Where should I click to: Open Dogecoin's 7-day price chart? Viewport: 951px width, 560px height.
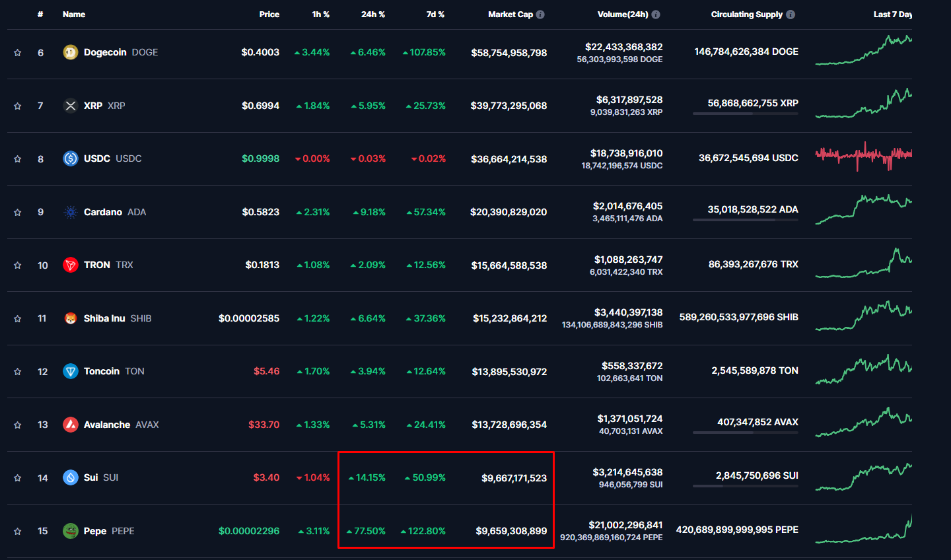[x=864, y=50]
